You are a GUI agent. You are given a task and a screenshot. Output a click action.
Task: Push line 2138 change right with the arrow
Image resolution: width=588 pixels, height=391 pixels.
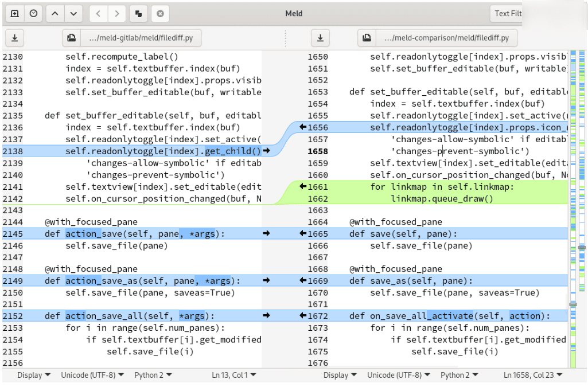266,151
